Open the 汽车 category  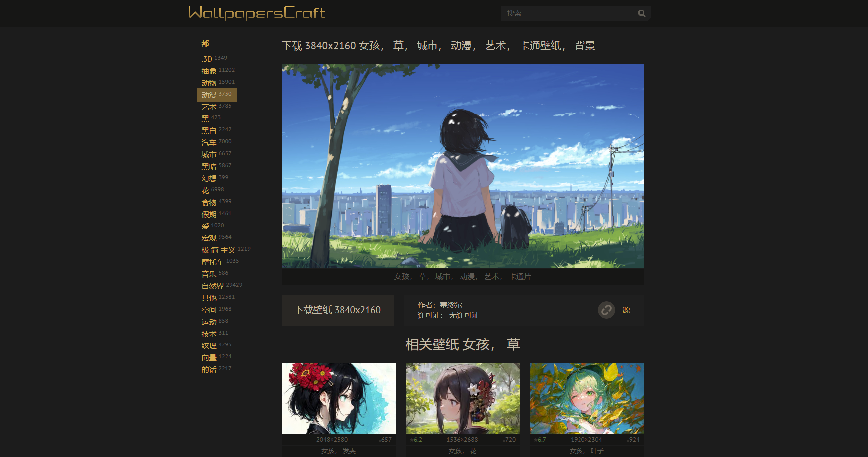tap(209, 142)
